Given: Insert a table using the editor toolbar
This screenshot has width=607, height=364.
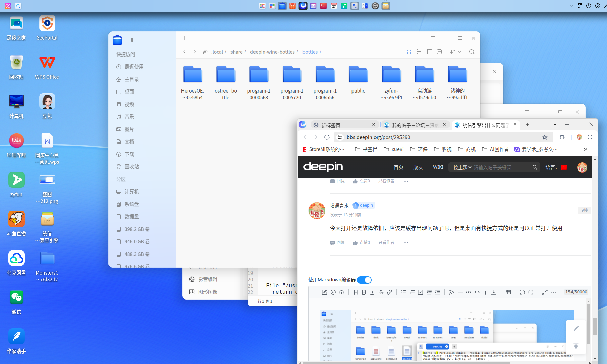Looking at the screenshot, I should (508, 292).
